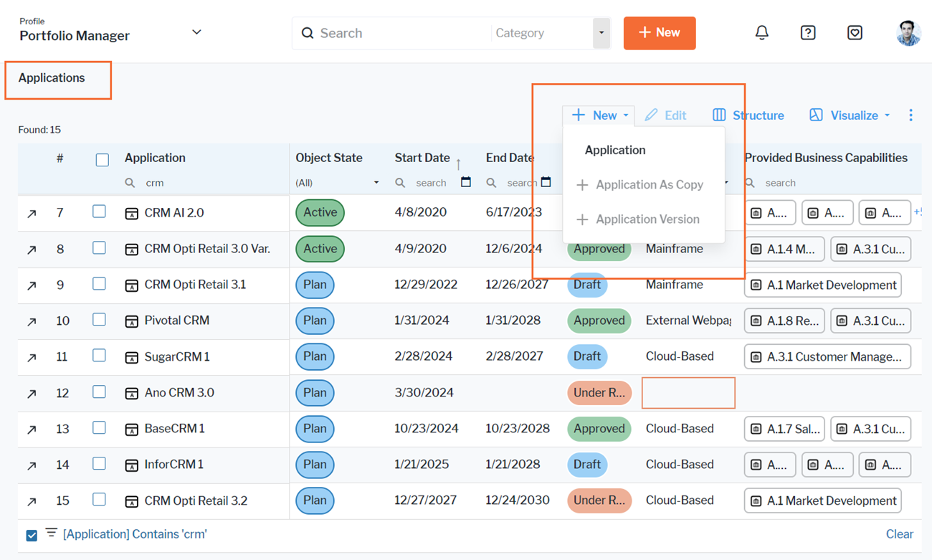The height and width of the screenshot is (560, 932).
Task: Click the Structure columns icon
Action: tap(719, 115)
